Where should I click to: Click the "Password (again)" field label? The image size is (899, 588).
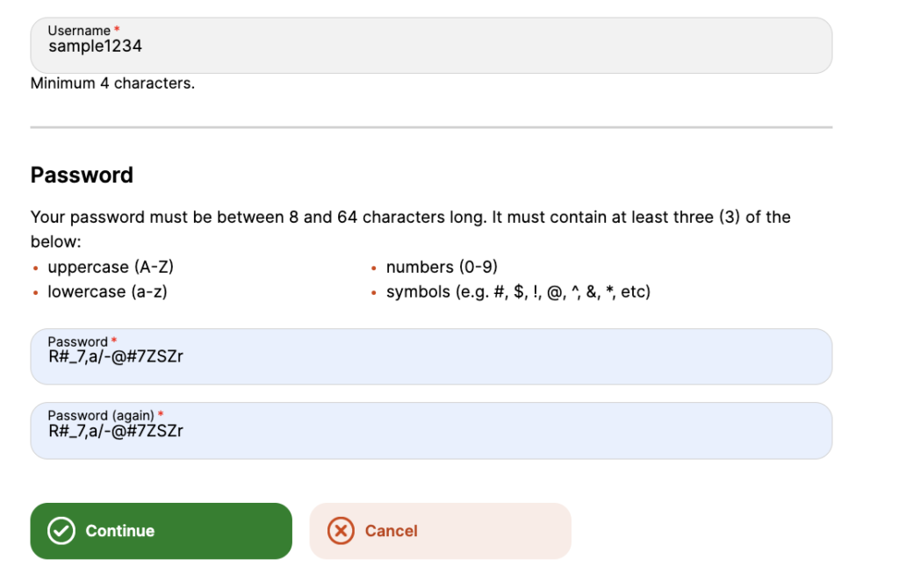coord(101,415)
